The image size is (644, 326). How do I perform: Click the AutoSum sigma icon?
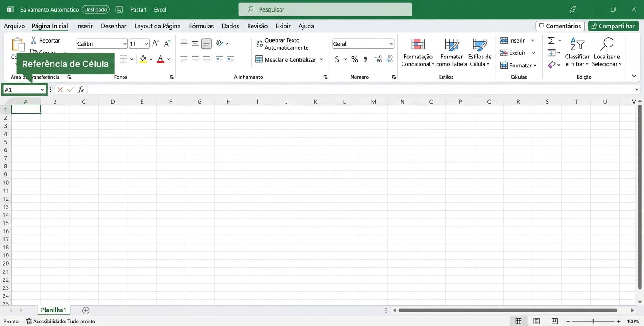(x=551, y=40)
